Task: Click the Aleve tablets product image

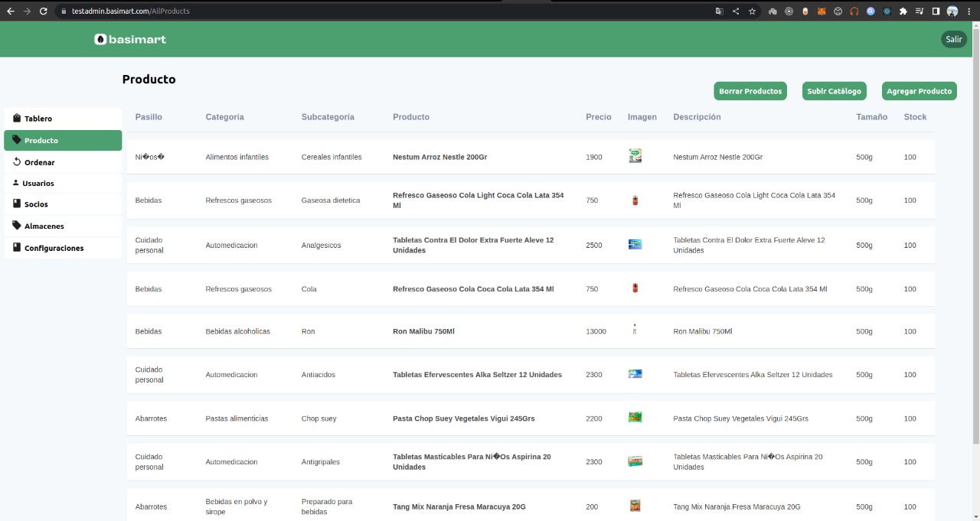Action: coord(635,245)
